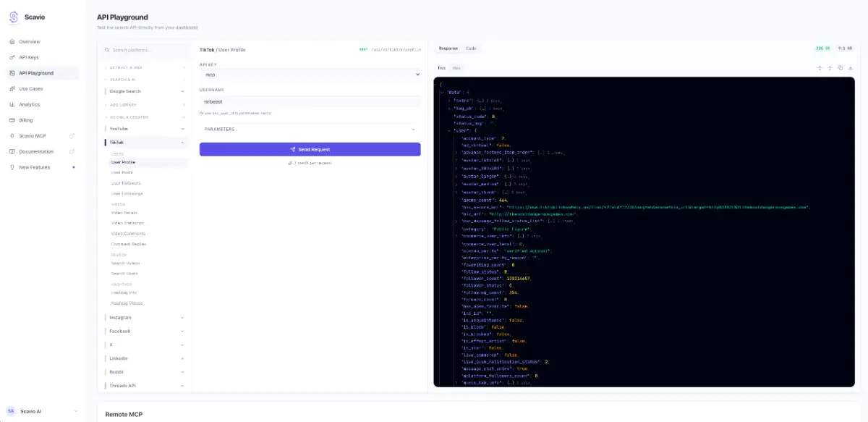Expand the Facebook platform group

(145, 331)
